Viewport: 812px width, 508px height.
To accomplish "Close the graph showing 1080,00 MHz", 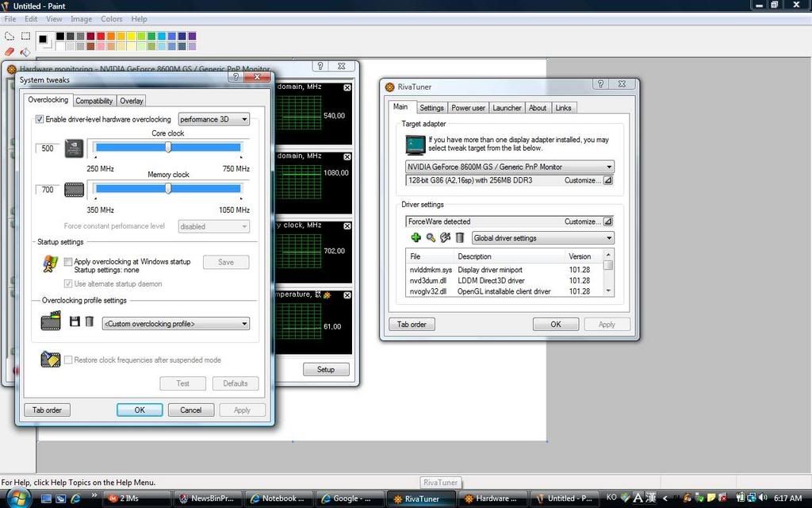I will tap(347, 156).
